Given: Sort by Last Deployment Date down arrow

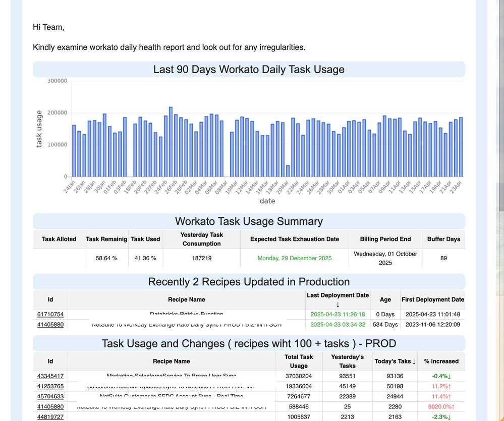Looking at the screenshot, I should coord(338,305).
